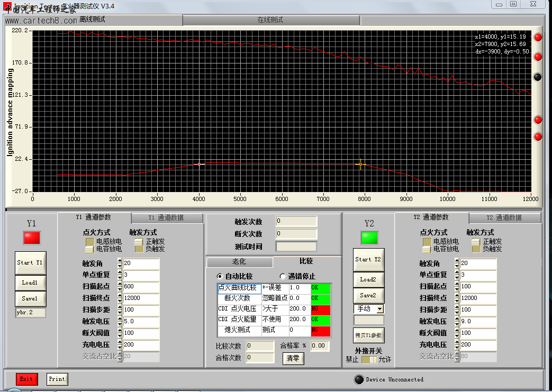This screenshot has height=392, width=552.
Task: Click 熄火测试 row NG status cell
Action: click(x=320, y=331)
